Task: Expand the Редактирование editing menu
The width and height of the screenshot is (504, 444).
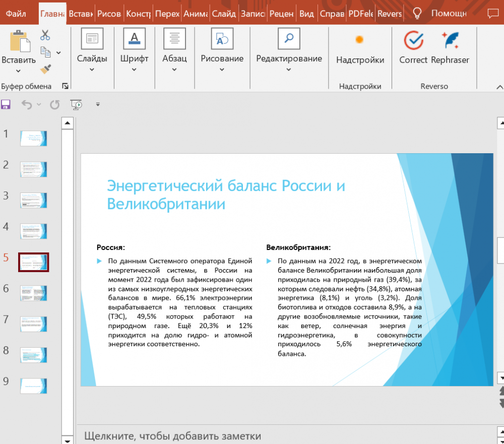Action: [x=289, y=50]
